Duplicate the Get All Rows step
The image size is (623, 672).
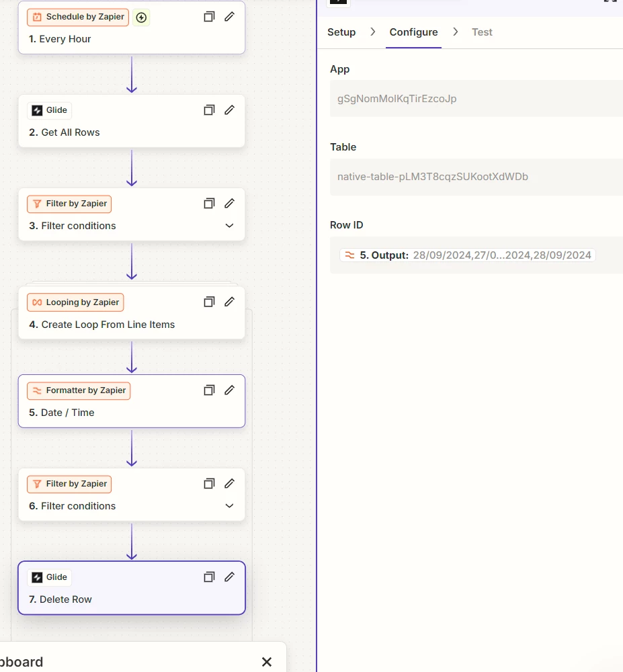(209, 110)
